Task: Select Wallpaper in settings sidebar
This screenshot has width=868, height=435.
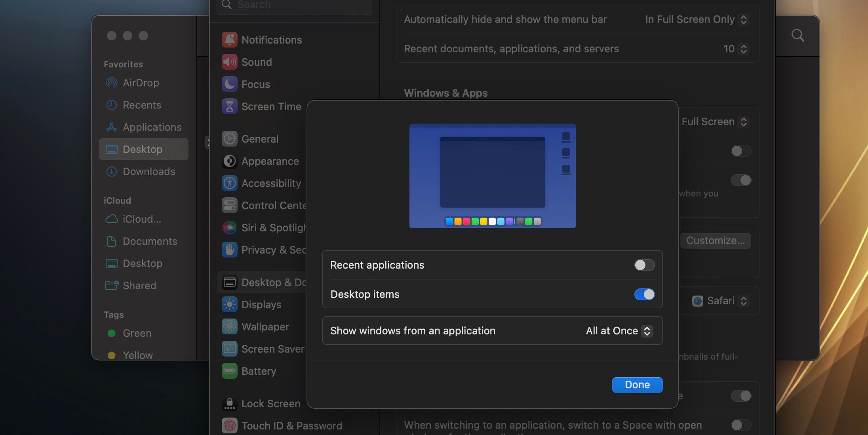Action: (265, 326)
